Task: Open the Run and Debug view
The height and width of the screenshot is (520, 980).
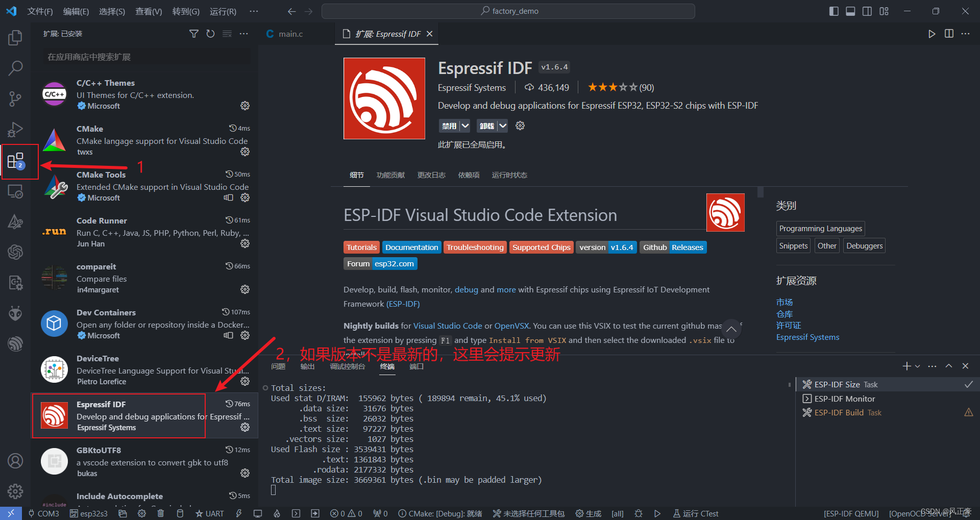Action: [x=15, y=129]
